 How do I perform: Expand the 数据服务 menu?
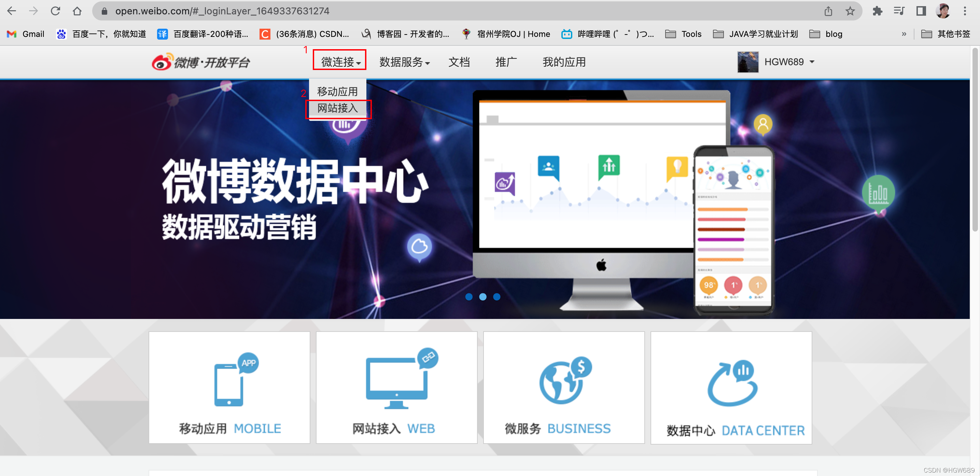click(404, 62)
